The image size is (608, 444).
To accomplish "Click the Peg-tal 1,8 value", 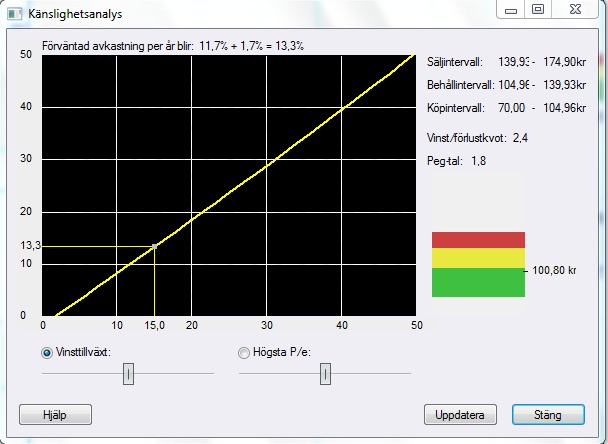I will 478,161.
